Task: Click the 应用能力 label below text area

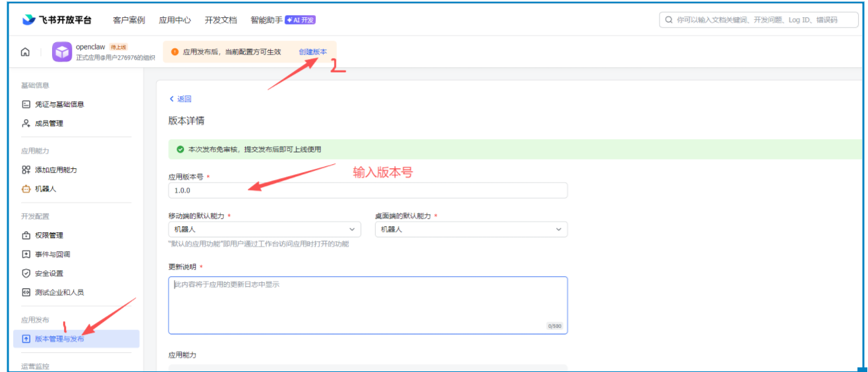Action: coord(183,355)
